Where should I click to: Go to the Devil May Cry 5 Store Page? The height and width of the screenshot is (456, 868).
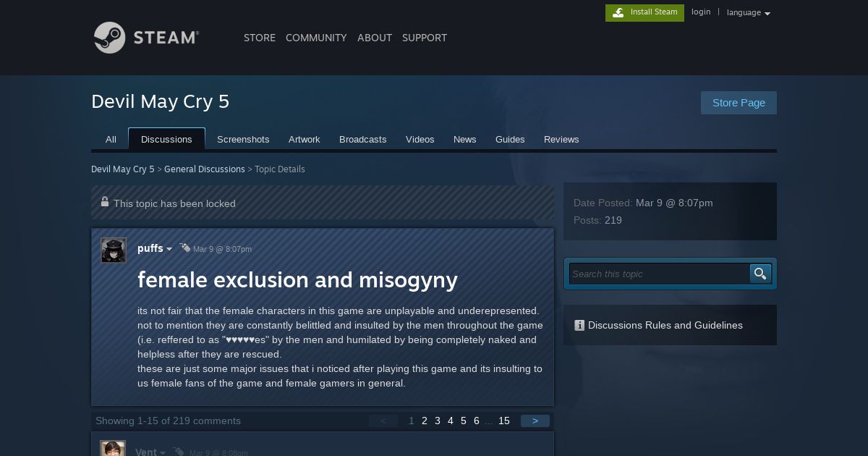739,103
